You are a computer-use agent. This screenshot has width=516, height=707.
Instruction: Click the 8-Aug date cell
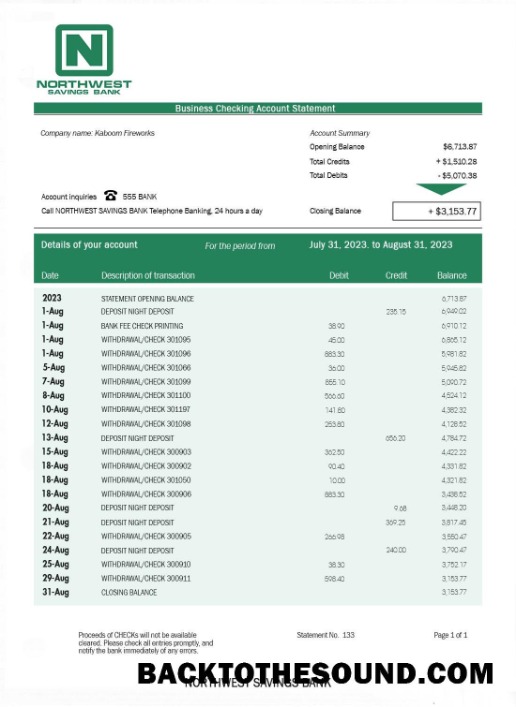click(x=54, y=395)
